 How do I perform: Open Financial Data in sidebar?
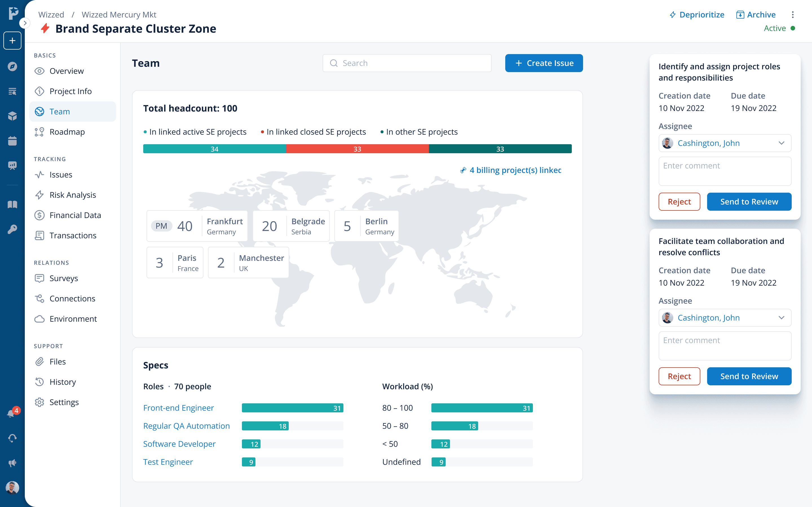tap(75, 215)
